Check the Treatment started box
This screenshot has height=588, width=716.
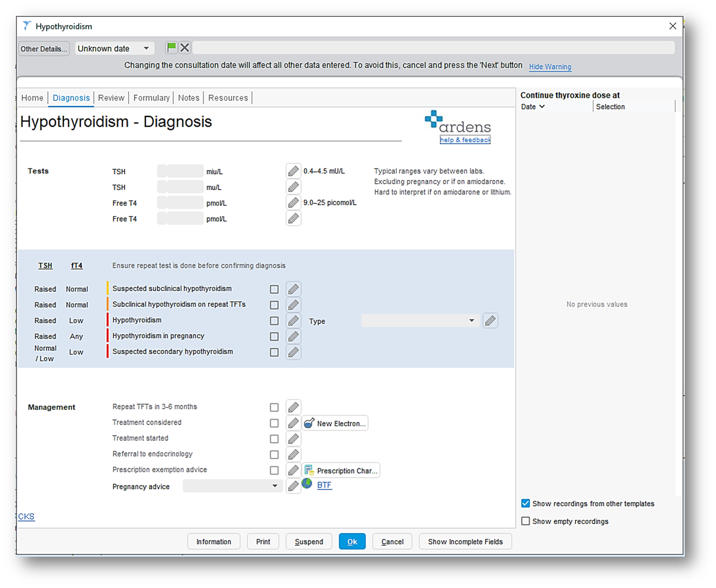click(274, 439)
